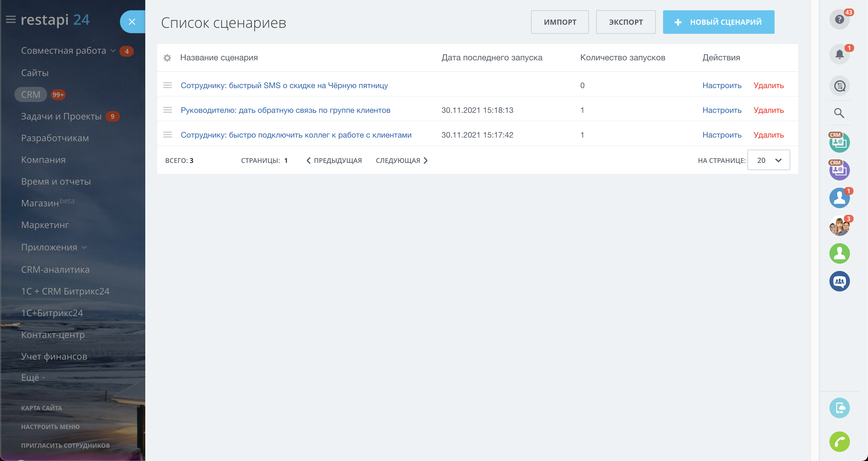The width and height of the screenshot is (868, 461).
Task: Open the table settings gear icon
Action: [167, 58]
